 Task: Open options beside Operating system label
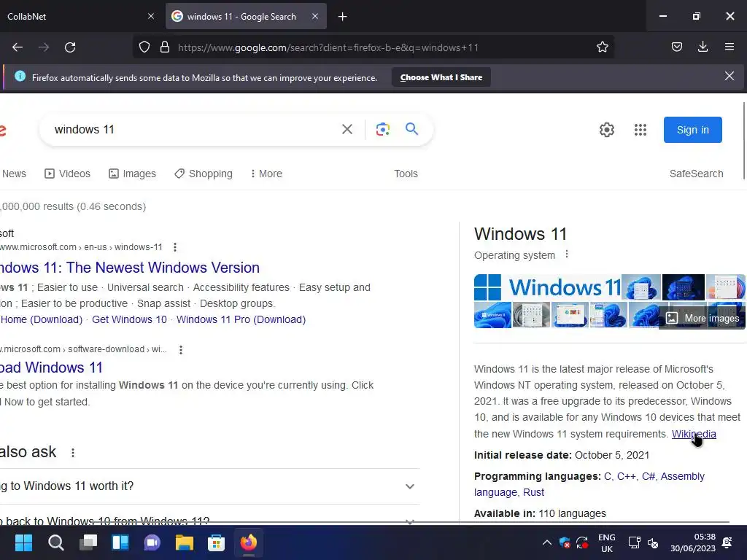click(x=566, y=254)
